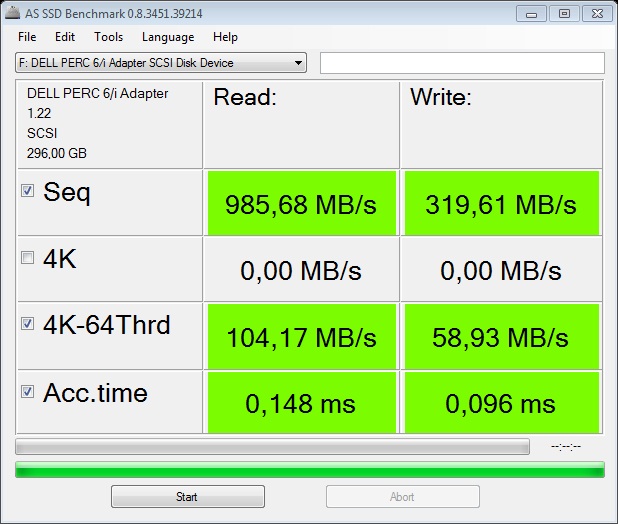Click the Abort button

403,496
